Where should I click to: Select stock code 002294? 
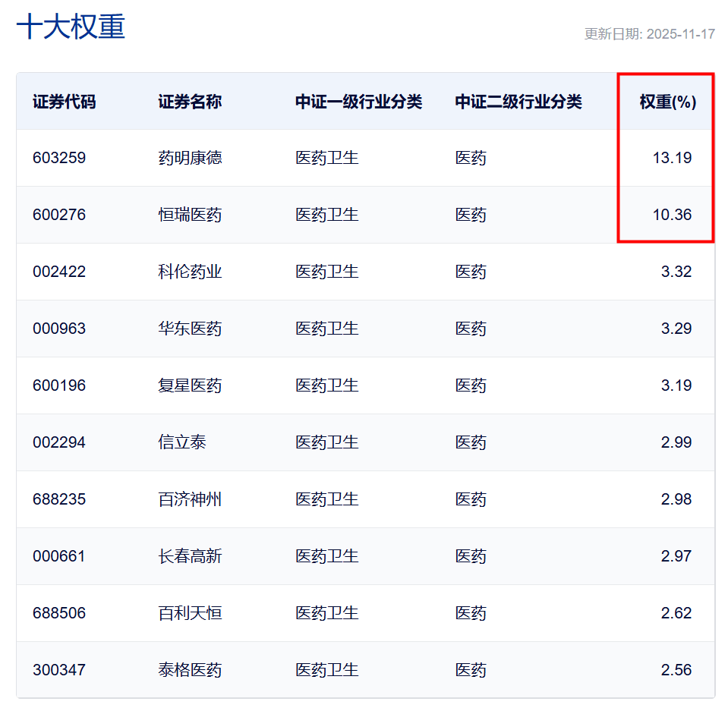coord(59,442)
